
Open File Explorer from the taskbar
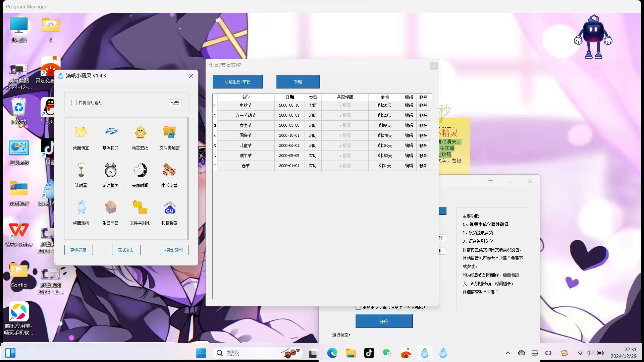tap(351, 353)
